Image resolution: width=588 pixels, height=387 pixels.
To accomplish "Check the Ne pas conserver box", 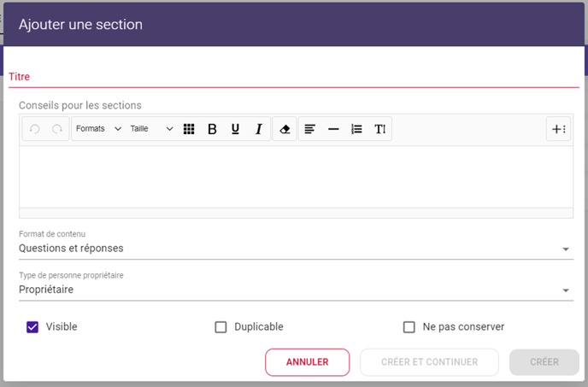I will click(x=409, y=327).
